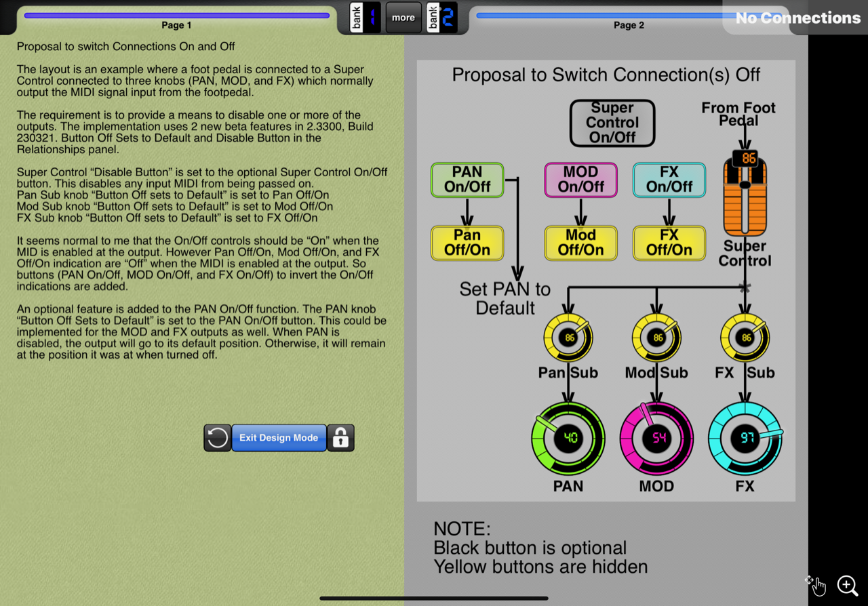This screenshot has height=606, width=868.
Task: Click the zoom magnifier icon
Action: (x=848, y=585)
